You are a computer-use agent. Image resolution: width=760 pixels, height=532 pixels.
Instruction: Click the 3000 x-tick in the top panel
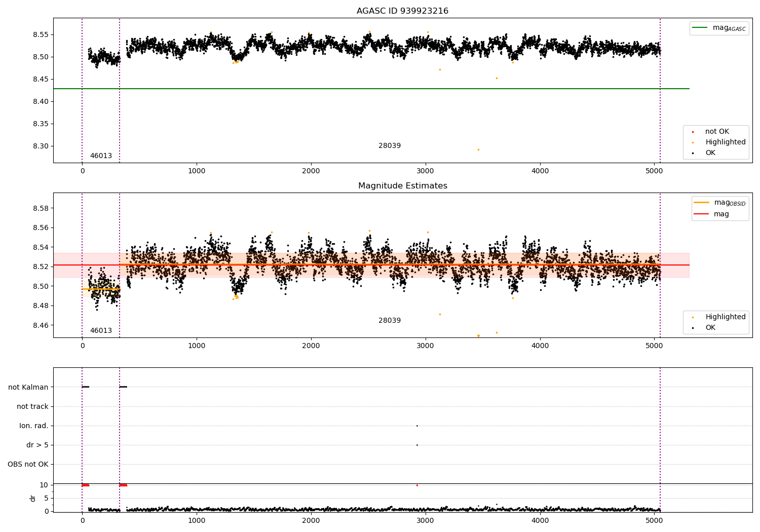(426, 171)
